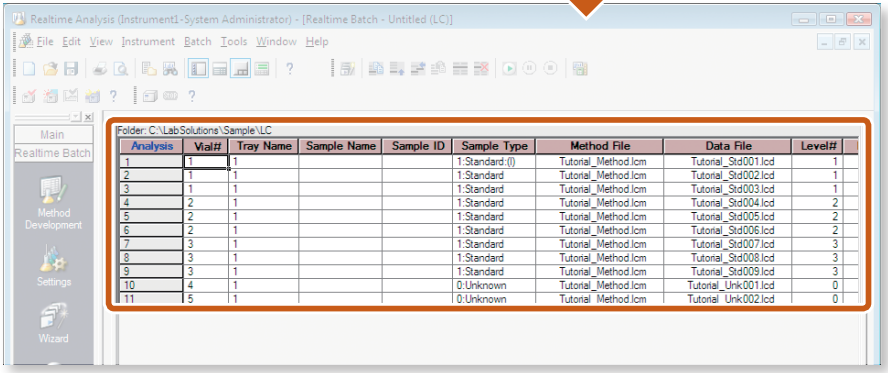Select the 1:Standard:(I) sample type cell

coord(494,162)
